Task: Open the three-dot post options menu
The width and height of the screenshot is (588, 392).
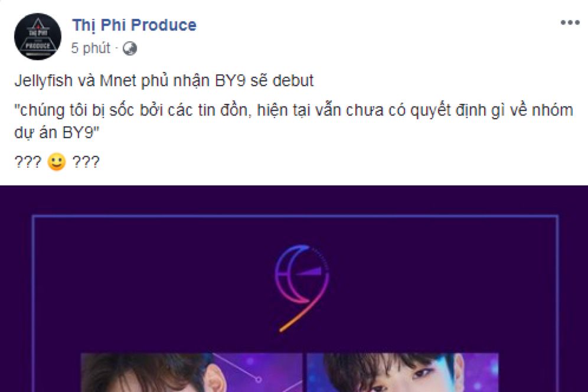Action: [570, 23]
